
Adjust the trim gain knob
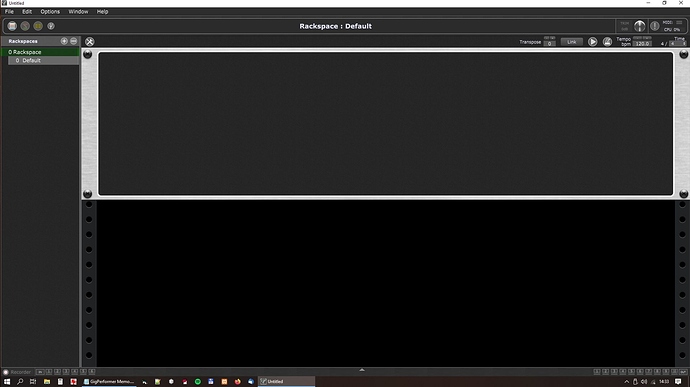pos(639,26)
